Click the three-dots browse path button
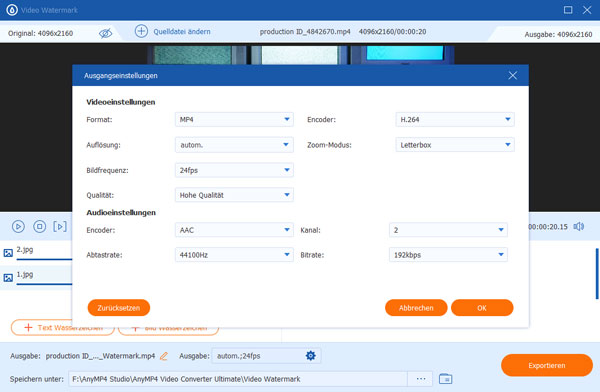 [x=421, y=379]
